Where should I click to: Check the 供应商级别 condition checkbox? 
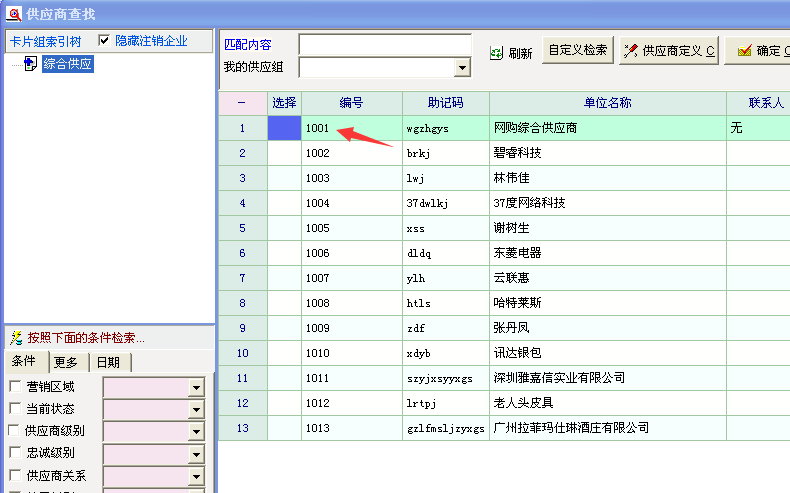click(15, 431)
